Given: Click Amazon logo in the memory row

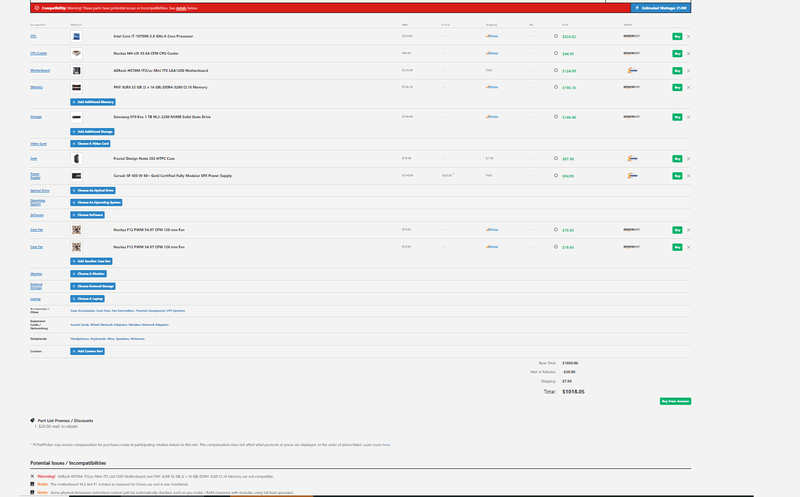Looking at the screenshot, I should tap(631, 87).
